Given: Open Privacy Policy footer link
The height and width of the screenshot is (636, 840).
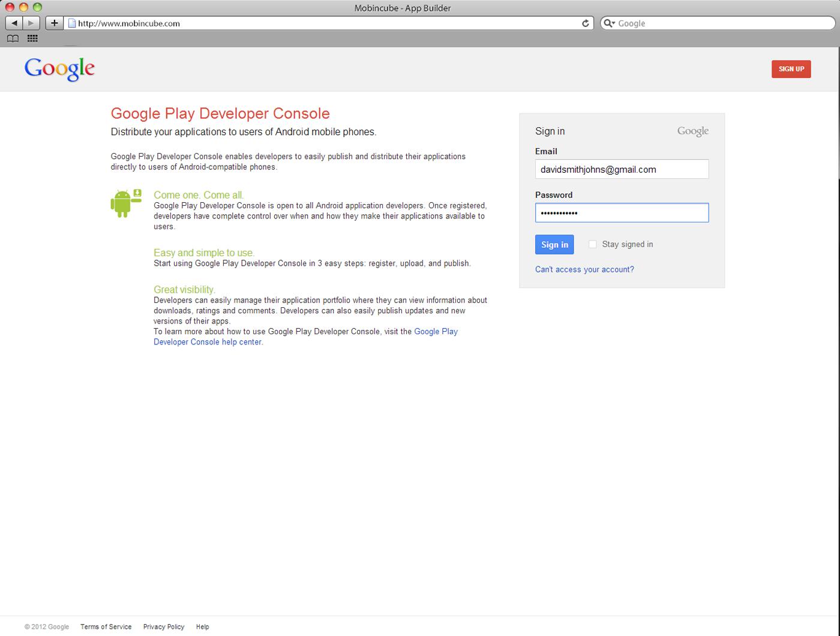Looking at the screenshot, I should [x=164, y=626].
